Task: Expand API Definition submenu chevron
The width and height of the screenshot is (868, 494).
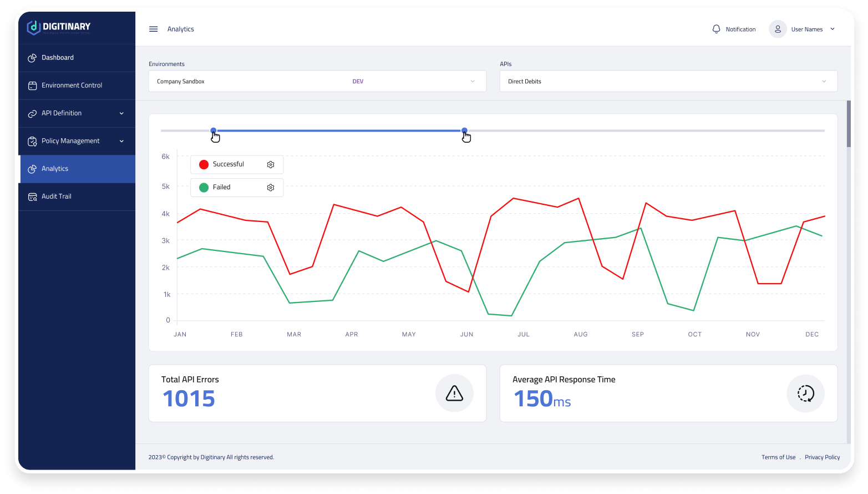Action: (x=121, y=114)
